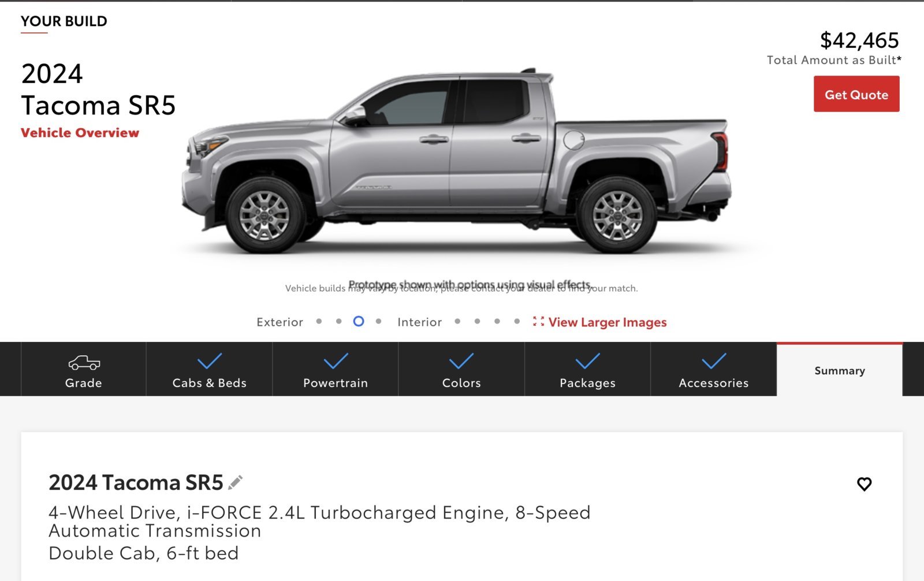The width and height of the screenshot is (924, 581).
Task: Click the truck icon on the Grade tab
Action: [x=84, y=363]
